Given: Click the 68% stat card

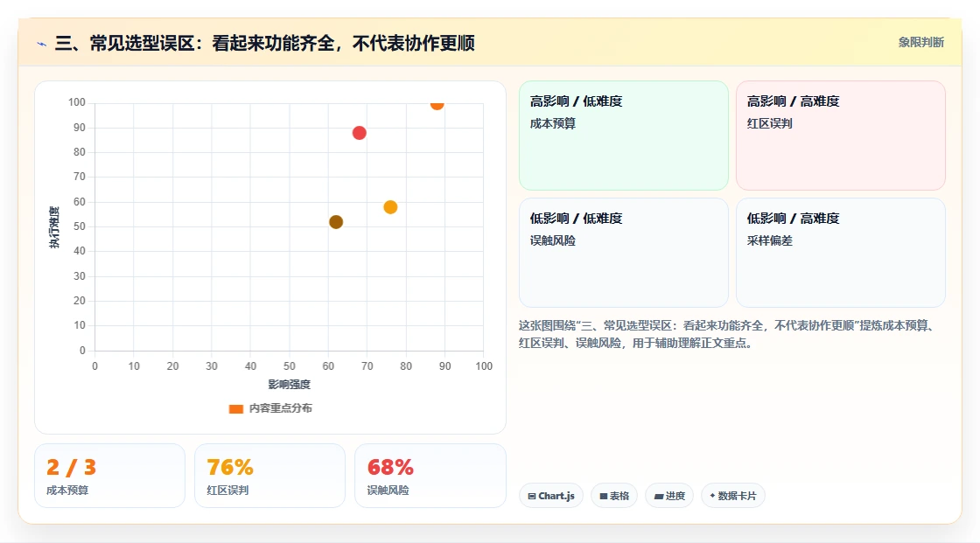Looking at the screenshot, I should [430, 476].
